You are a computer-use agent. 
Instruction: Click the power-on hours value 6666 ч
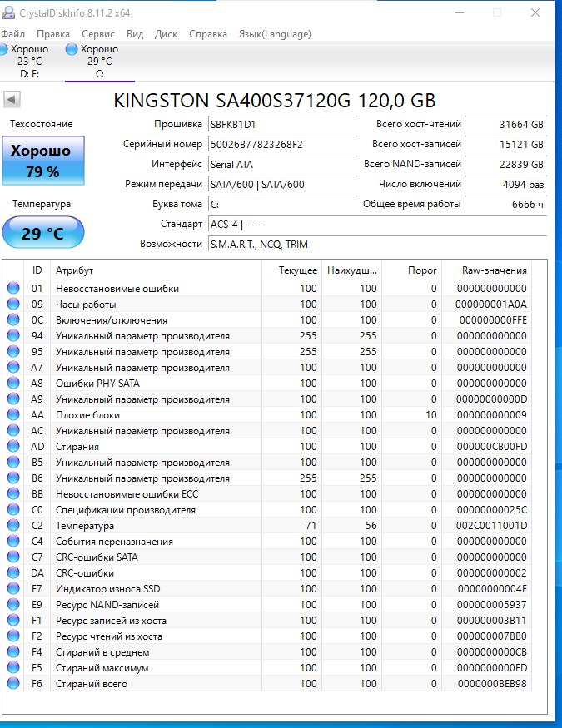(506, 205)
